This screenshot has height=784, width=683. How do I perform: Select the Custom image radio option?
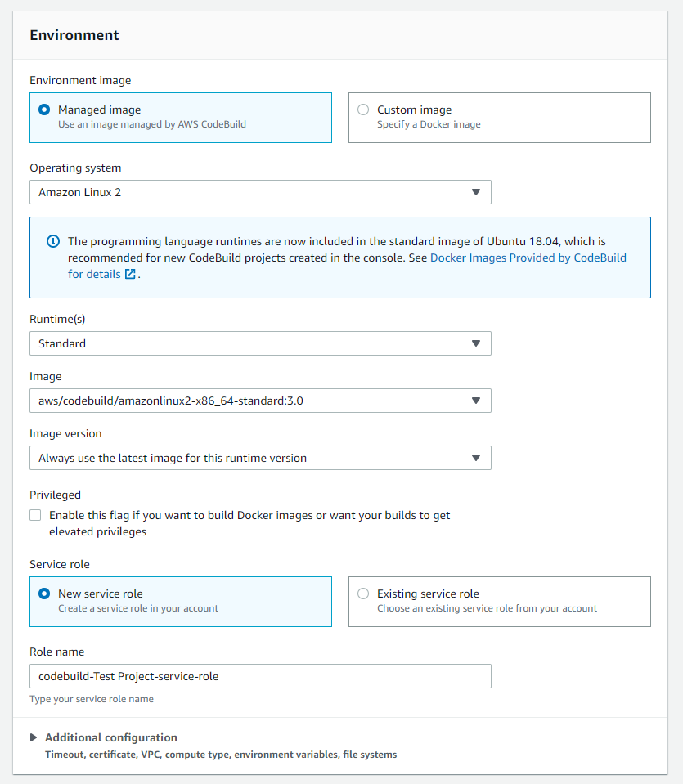tap(363, 110)
